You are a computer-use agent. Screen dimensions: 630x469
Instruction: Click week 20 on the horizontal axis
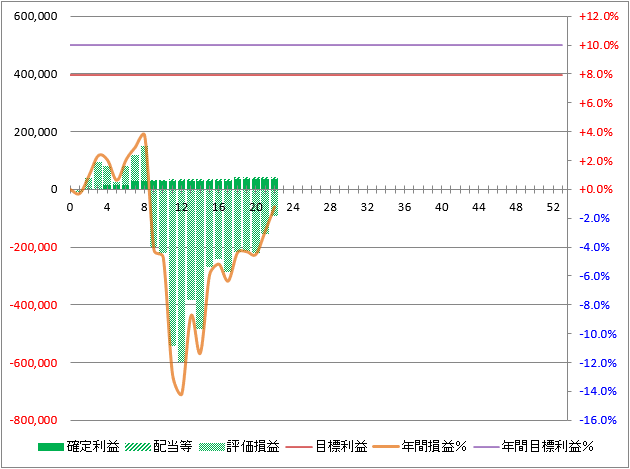256,207
